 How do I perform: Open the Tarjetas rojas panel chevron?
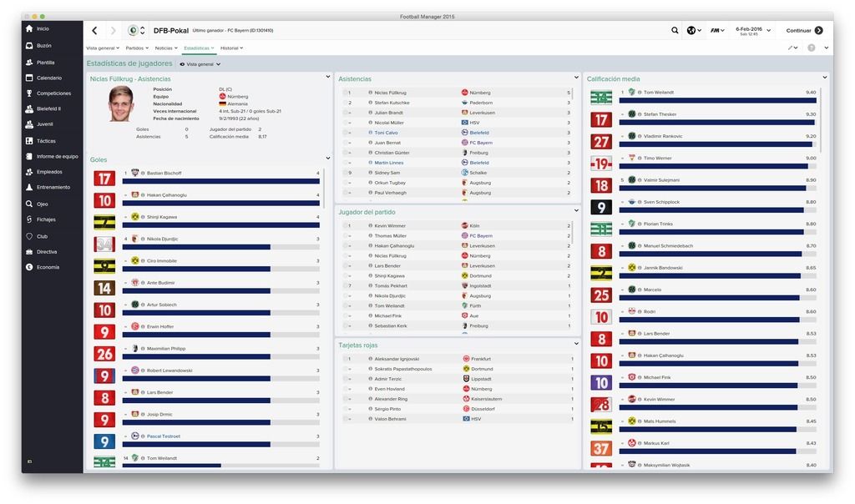576,344
